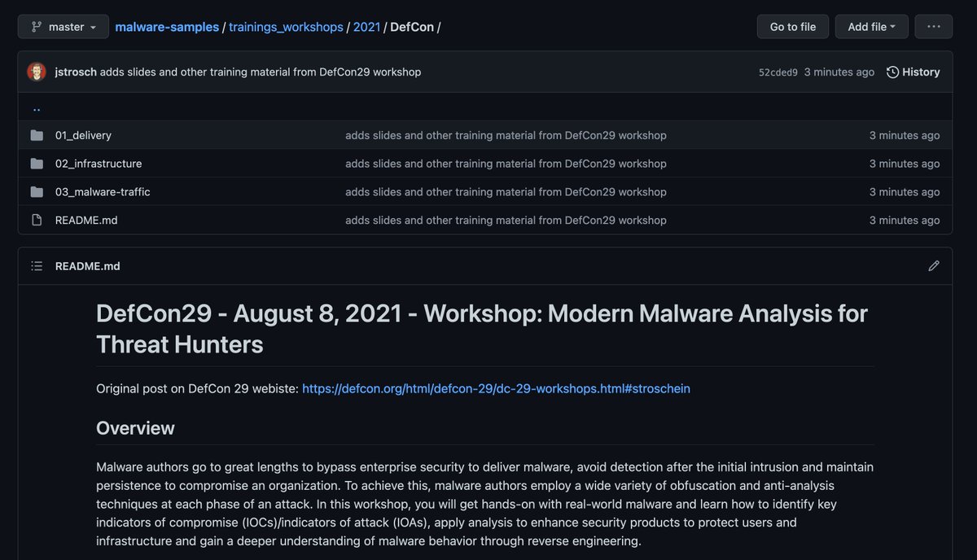Open the defcon.org workshop link

point(496,388)
